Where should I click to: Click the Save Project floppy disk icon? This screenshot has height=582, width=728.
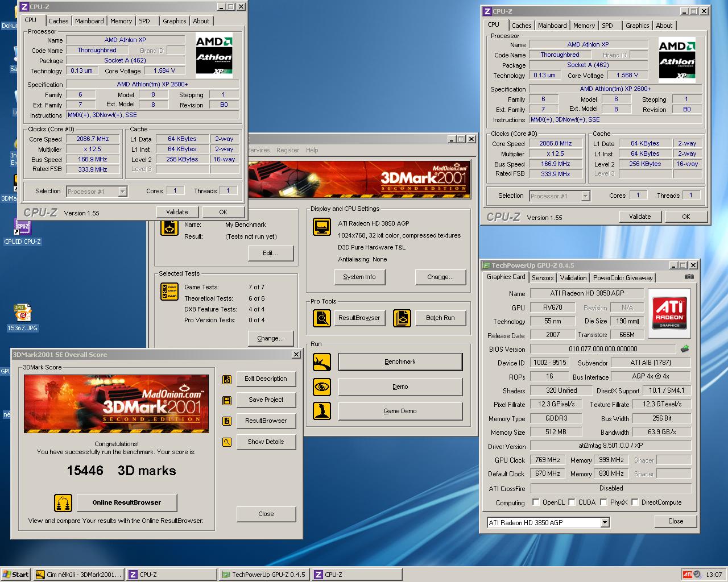pos(227,400)
